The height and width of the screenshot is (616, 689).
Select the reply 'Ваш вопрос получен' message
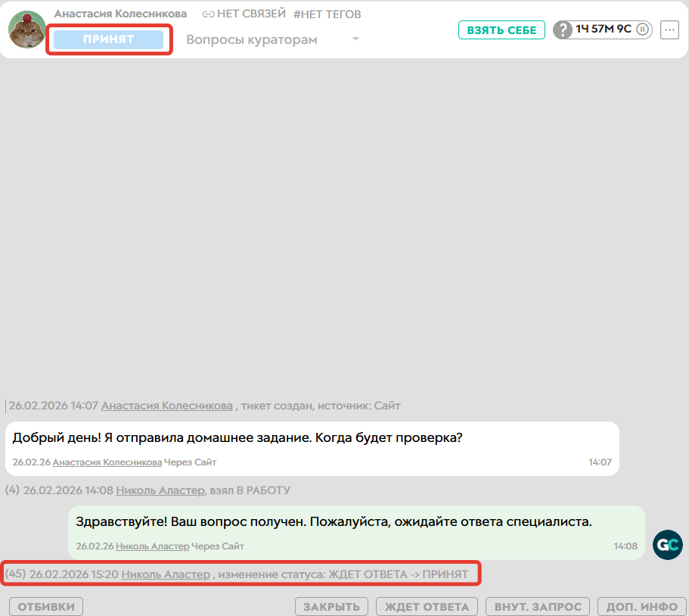[356, 533]
